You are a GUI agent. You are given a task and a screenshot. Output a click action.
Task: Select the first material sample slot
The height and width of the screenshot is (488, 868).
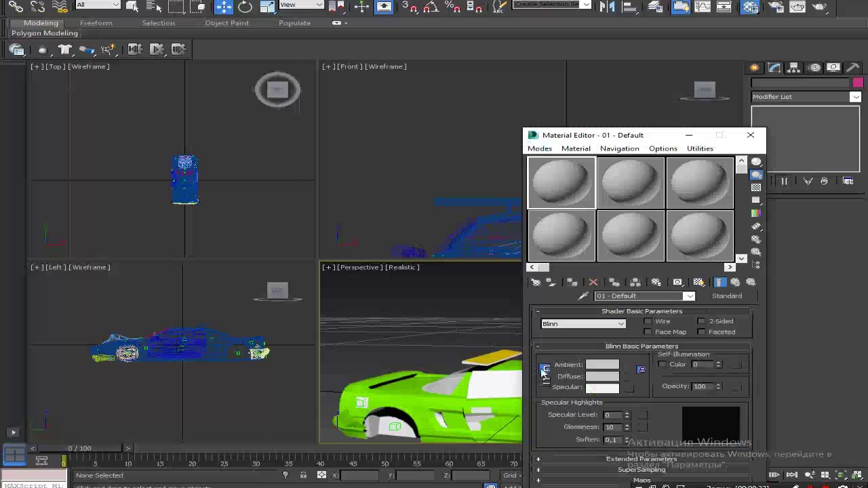[x=561, y=183]
